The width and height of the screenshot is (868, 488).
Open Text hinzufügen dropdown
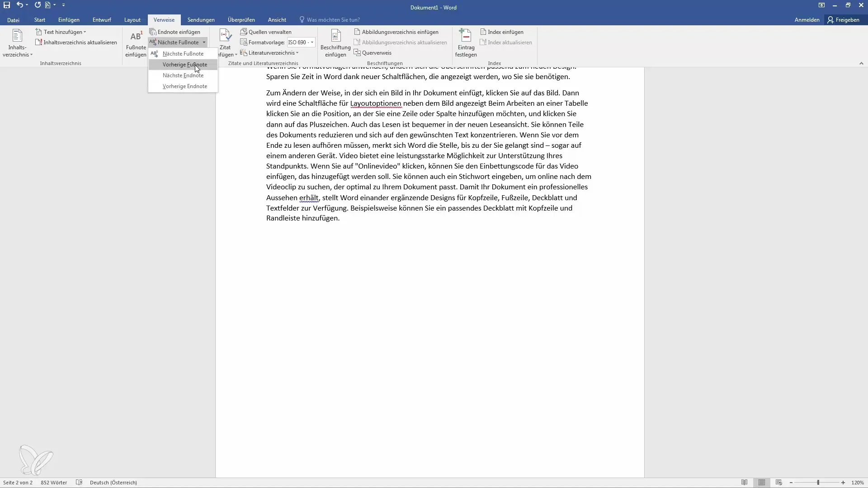(61, 32)
